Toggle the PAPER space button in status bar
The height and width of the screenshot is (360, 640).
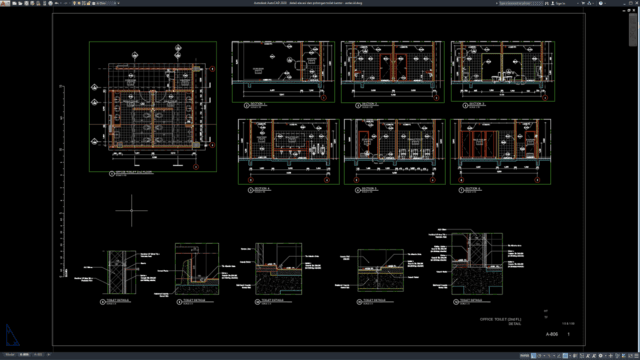(x=525, y=356)
